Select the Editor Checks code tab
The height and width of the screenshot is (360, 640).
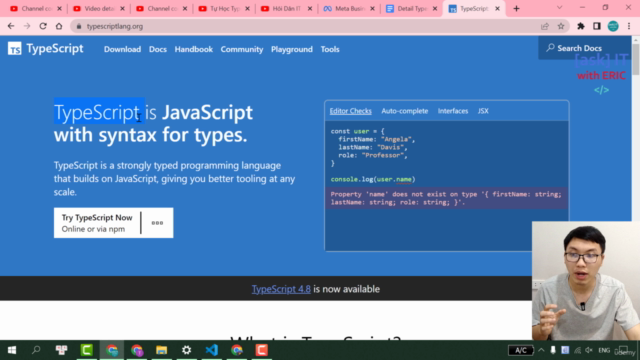pyautogui.click(x=350, y=111)
